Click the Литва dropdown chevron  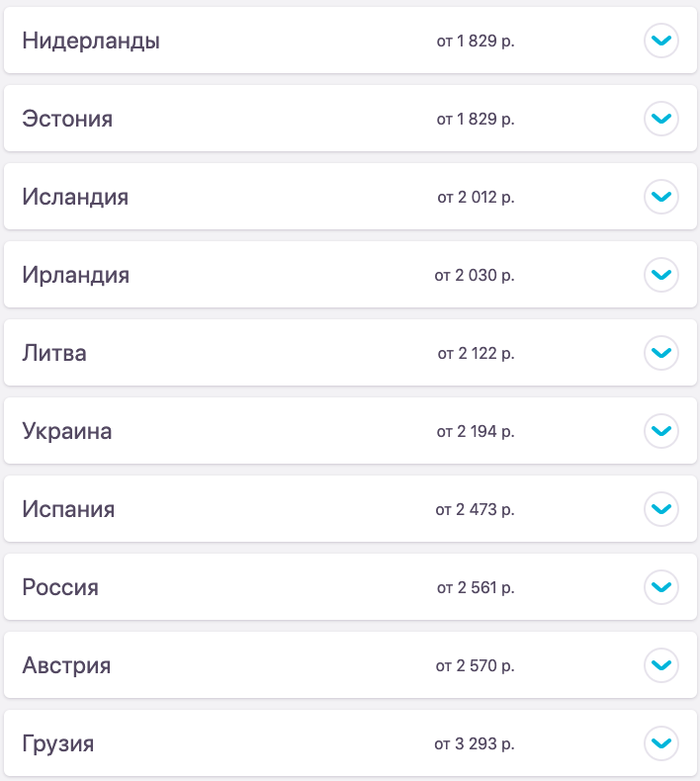point(661,353)
